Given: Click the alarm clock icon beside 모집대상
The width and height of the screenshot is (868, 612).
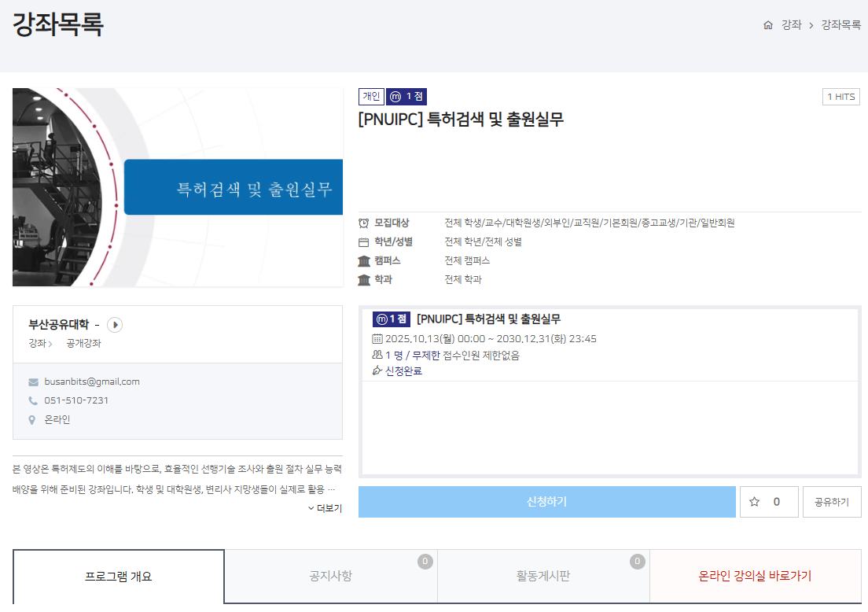Looking at the screenshot, I should coord(363,223).
